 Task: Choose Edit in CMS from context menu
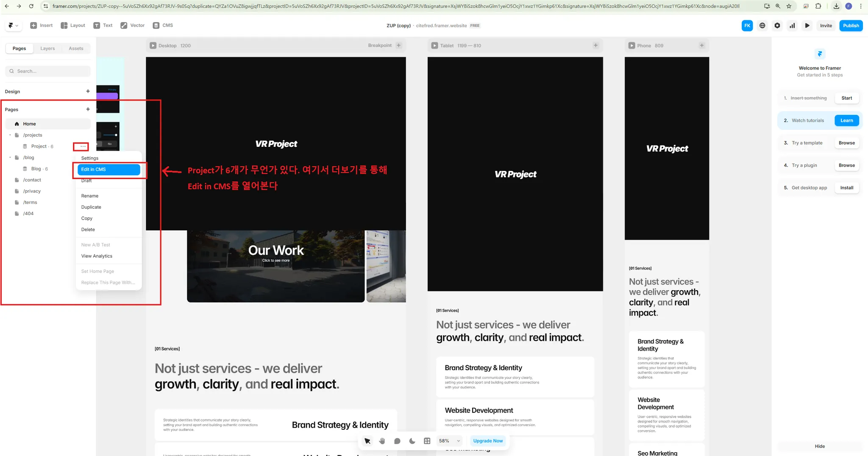click(x=109, y=169)
